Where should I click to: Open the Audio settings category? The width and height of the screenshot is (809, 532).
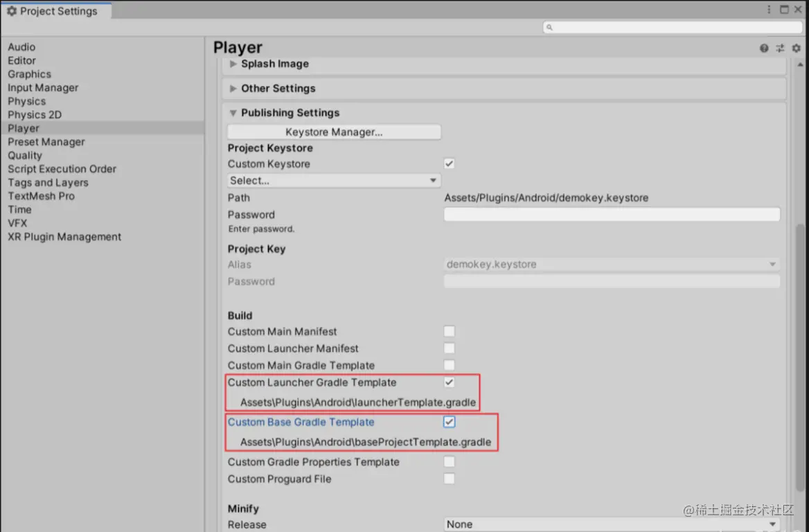[x=21, y=47]
